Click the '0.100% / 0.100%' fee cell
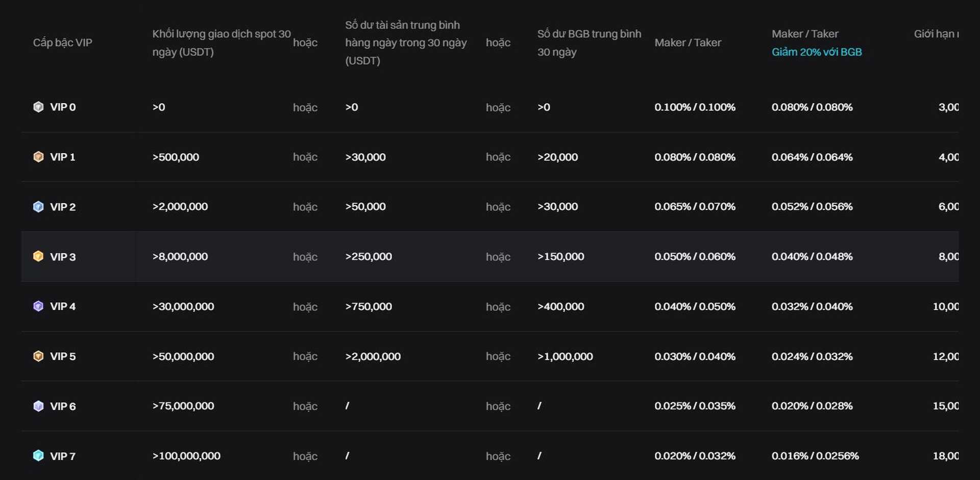 [x=695, y=107]
